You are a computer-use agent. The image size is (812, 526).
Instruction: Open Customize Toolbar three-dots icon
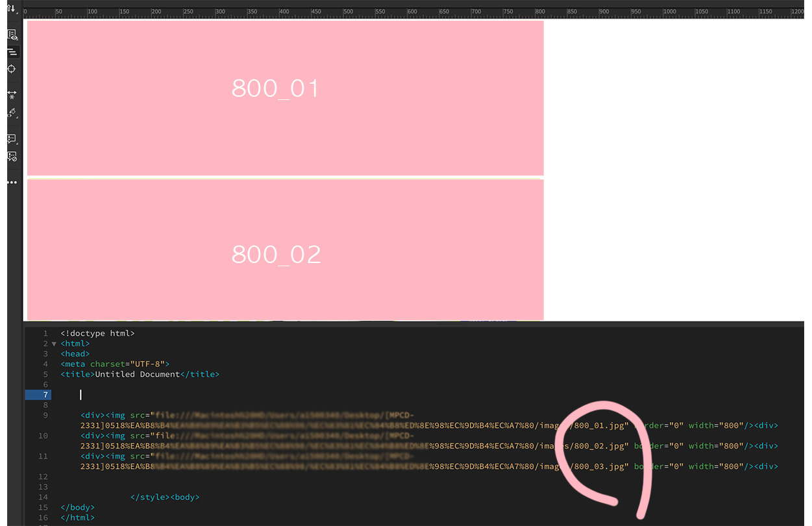12,182
